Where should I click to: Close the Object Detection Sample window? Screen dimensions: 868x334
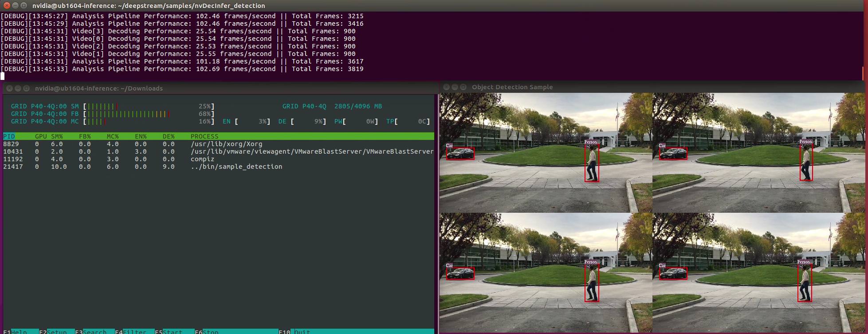click(x=446, y=87)
